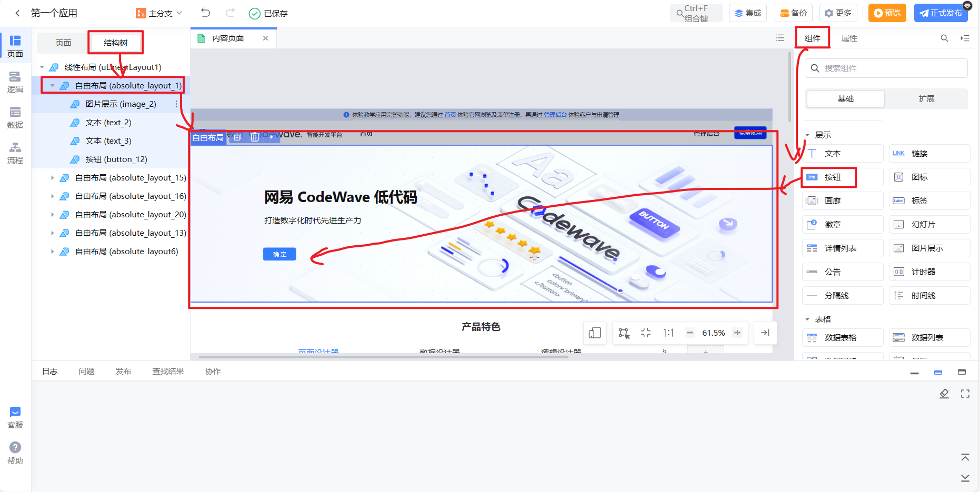The width and height of the screenshot is (980, 492).
Task: Collapse the 表格 component group
Action: coord(807,319)
